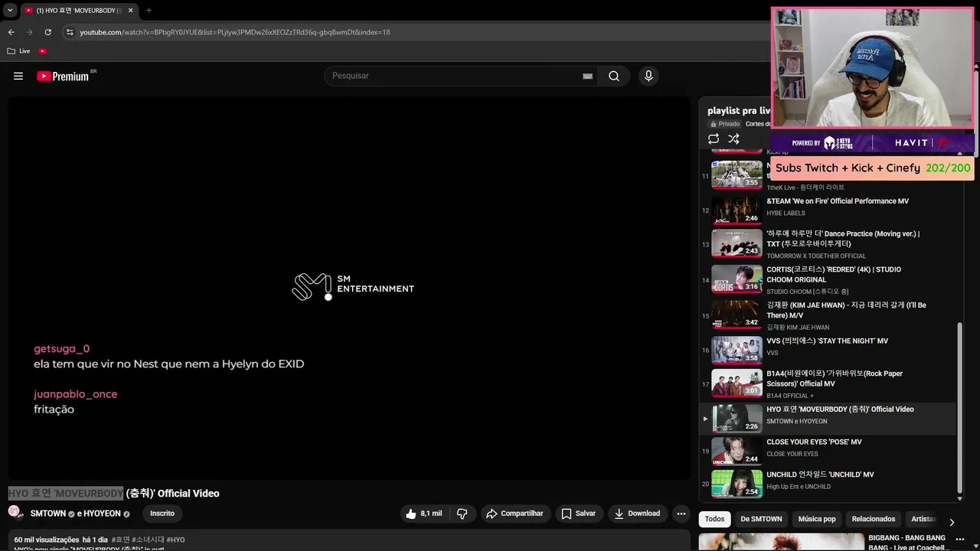Select the Artistas filter chip
This screenshot has width=980, height=551.
pos(923,519)
